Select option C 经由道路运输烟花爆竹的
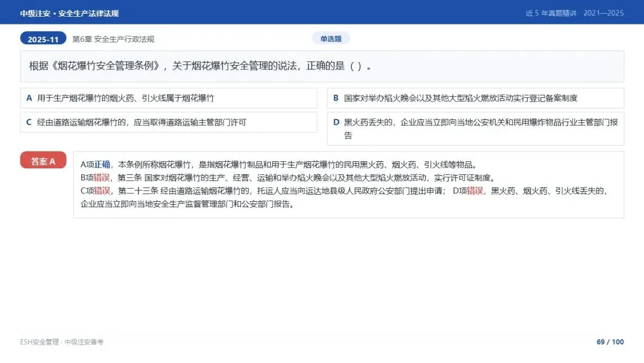 pos(169,122)
